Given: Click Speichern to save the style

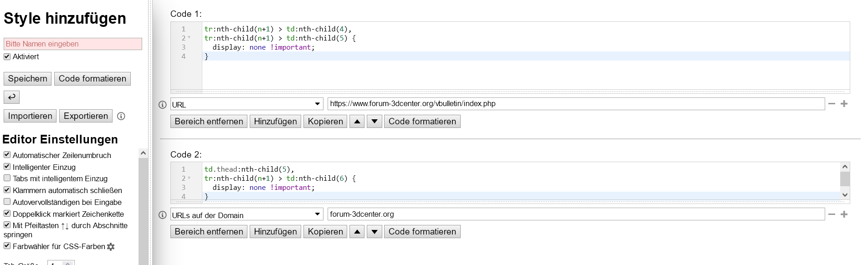Looking at the screenshot, I should (27, 79).
